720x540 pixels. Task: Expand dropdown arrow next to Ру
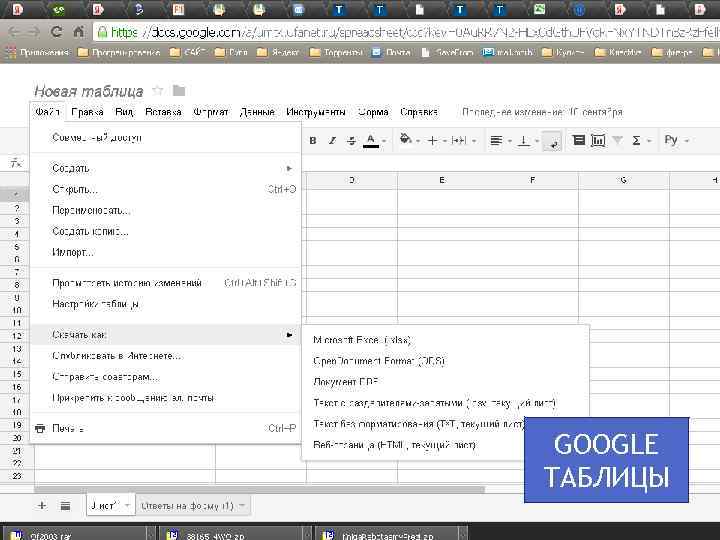pos(687,141)
